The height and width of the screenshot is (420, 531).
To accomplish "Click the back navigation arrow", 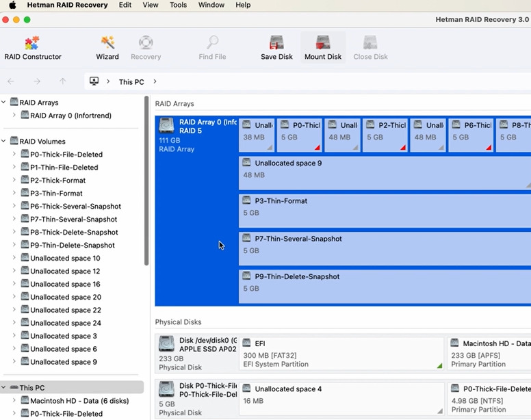I will coord(11,81).
